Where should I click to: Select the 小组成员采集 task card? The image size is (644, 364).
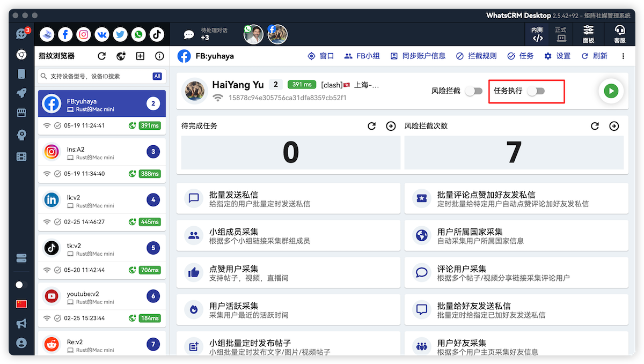click(x=288, y=236)
